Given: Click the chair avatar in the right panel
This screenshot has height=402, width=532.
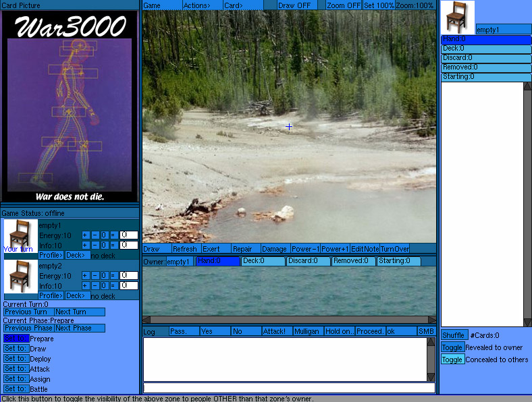Looking at the screenshot, I should [457, 18].
